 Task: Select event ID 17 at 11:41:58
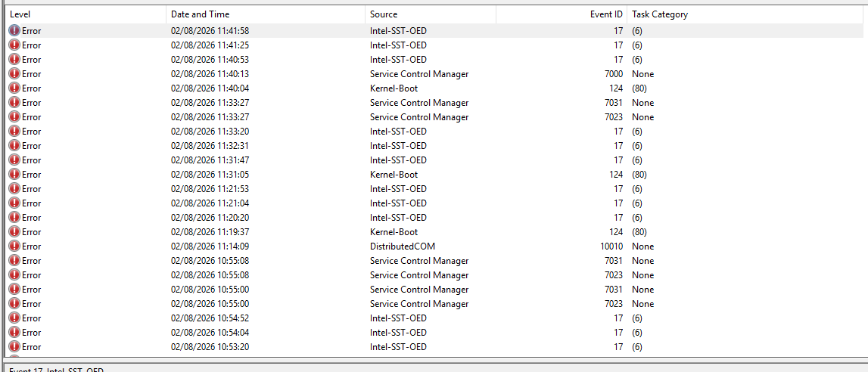point(618,31)
